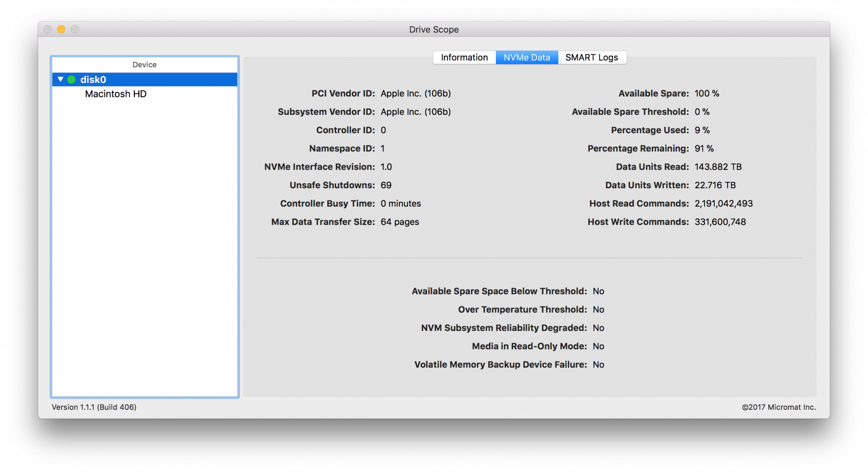The image size is (868, 473).
Task: Click the Version 1.1.1 (Build 406) text
Action: pos(94,407)
